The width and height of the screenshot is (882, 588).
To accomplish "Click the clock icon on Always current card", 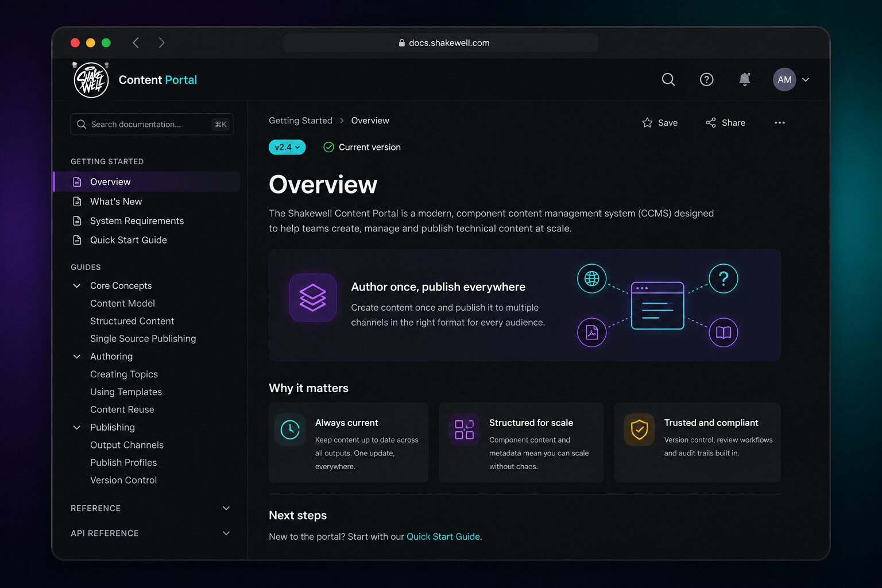I will [x=290, y=430].
